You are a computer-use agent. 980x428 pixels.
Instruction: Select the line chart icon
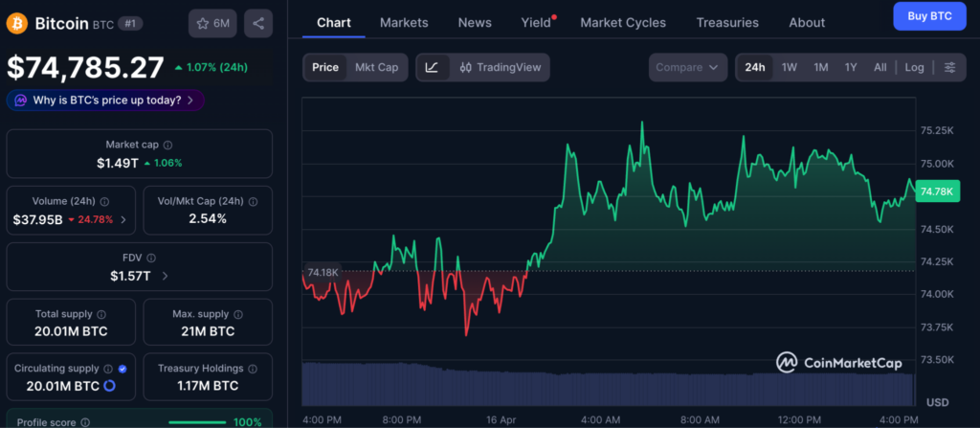[x=432, y=67]
